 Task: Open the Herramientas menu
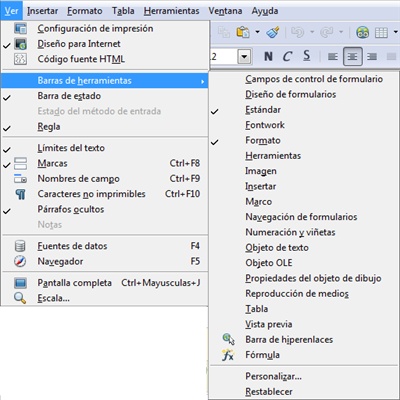pyautogui.click(x=171, y=11)
